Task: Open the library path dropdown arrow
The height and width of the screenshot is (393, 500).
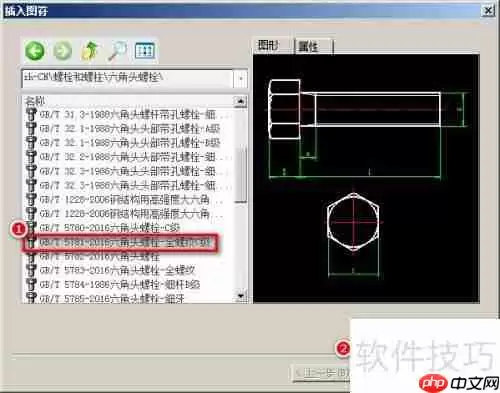Action: [240, 79]
